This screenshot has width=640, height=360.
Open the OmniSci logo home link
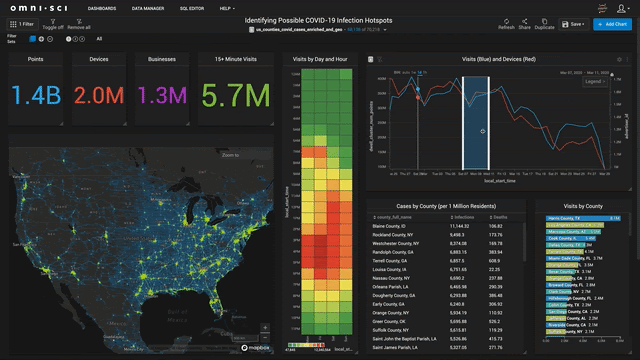pos(39,8)
